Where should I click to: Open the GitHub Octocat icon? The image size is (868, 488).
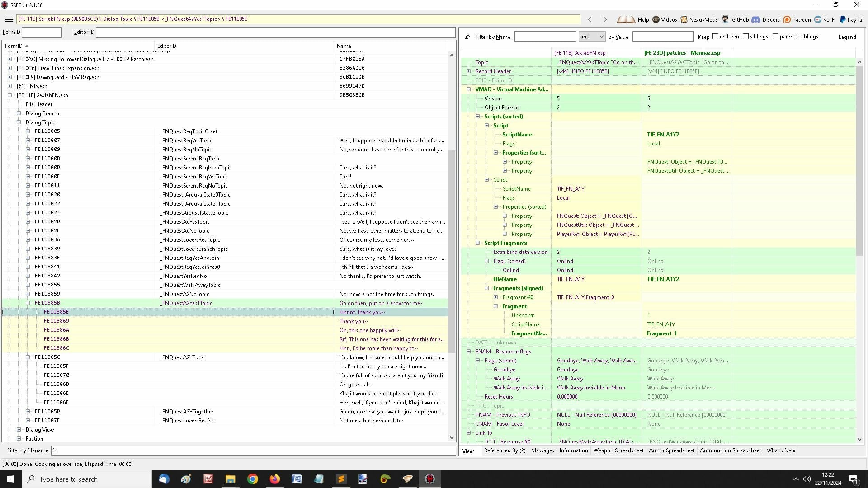click(726, 19)
